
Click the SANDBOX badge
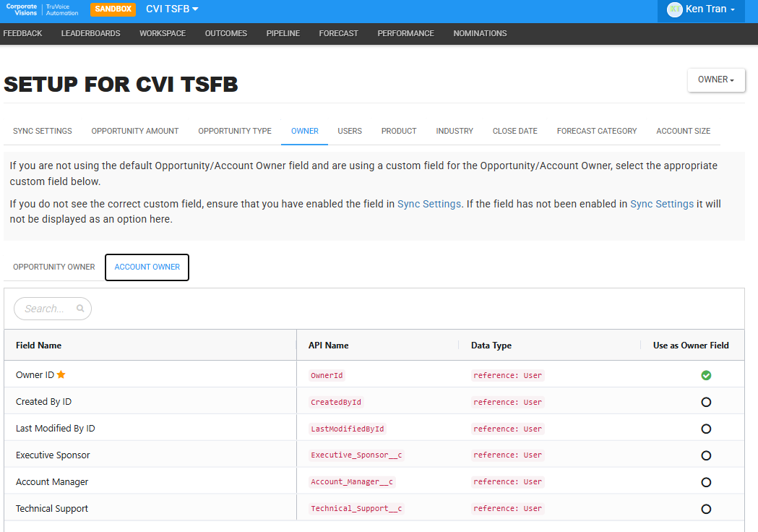tap(113, 9)
